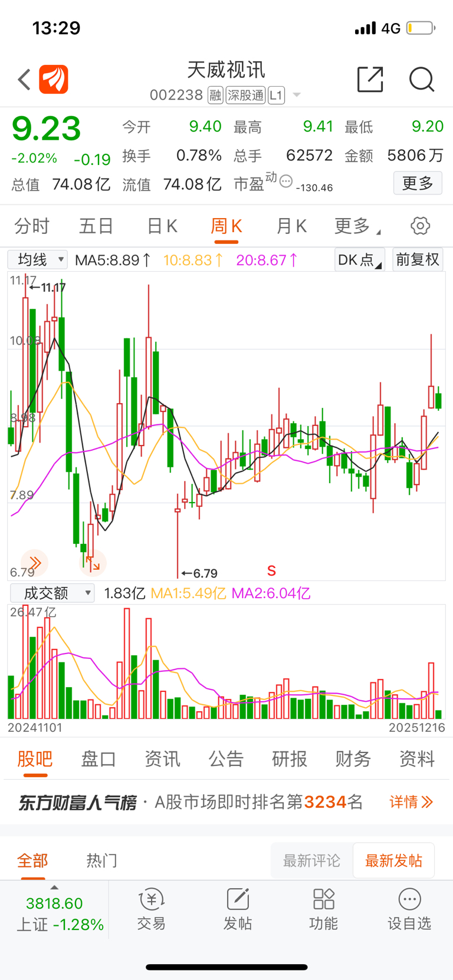Tap the orange double-chevron chart icon
The image size is (453, 980).
pyautogui.click(x=35, y=563)
